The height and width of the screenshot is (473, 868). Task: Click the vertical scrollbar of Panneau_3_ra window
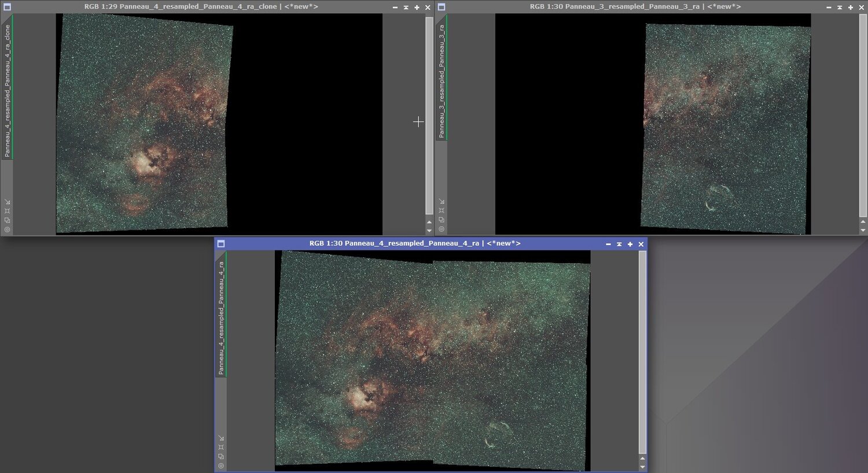tap(863, 116)
